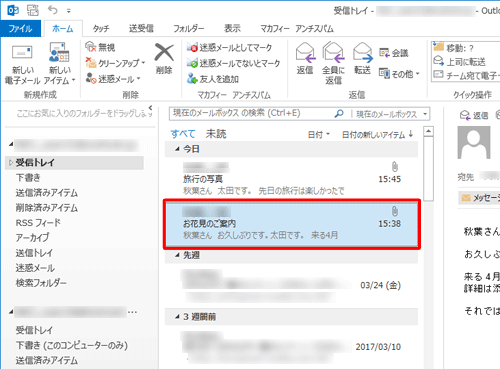Click the Outlook app icon in the title bar
This screenshot has width=500, height=369.
click(13, 10)
